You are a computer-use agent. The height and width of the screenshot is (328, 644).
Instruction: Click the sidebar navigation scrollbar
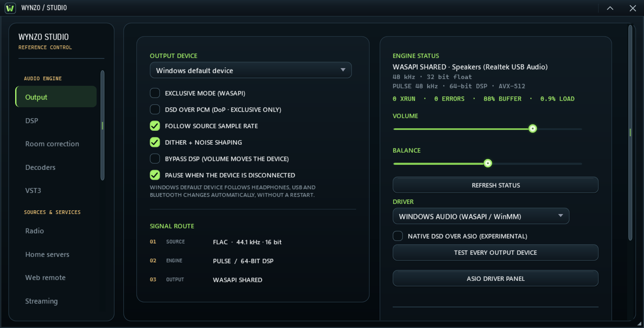click(102, 125)
